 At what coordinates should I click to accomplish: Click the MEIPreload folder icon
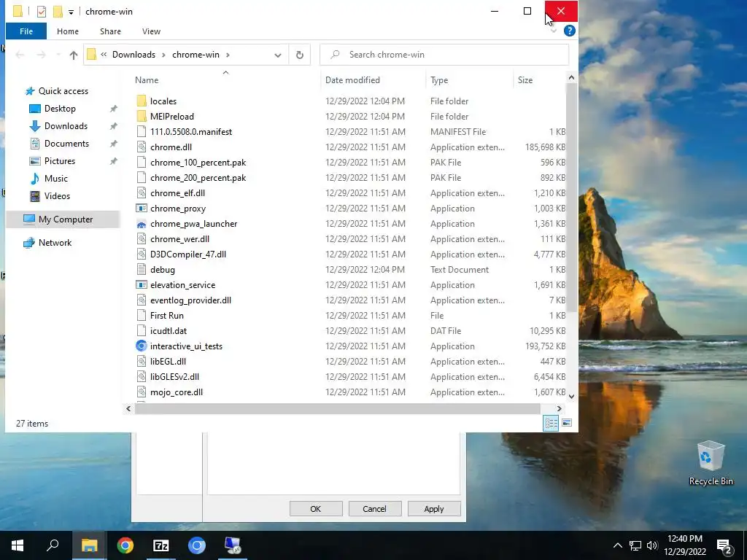(141, 116)
